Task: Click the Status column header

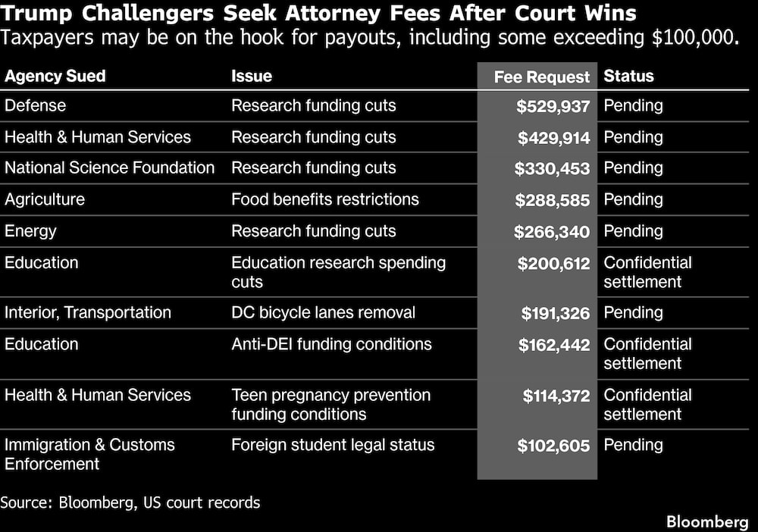Action: (628, 77)
